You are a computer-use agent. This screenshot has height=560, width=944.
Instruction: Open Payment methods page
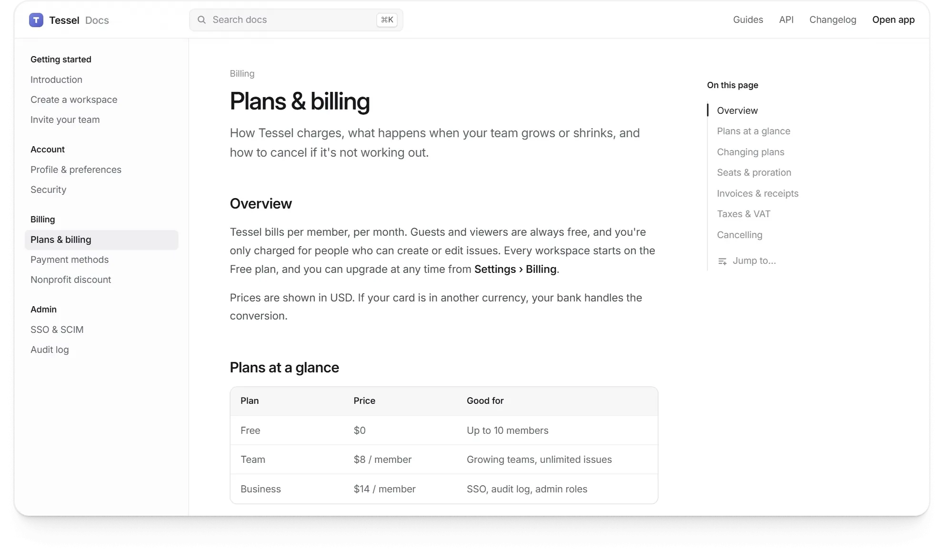[x=70, y=260]
